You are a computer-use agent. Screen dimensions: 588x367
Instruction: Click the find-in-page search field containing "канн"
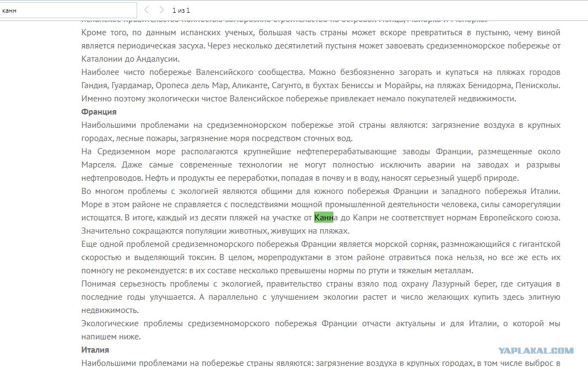coord(68,10)
